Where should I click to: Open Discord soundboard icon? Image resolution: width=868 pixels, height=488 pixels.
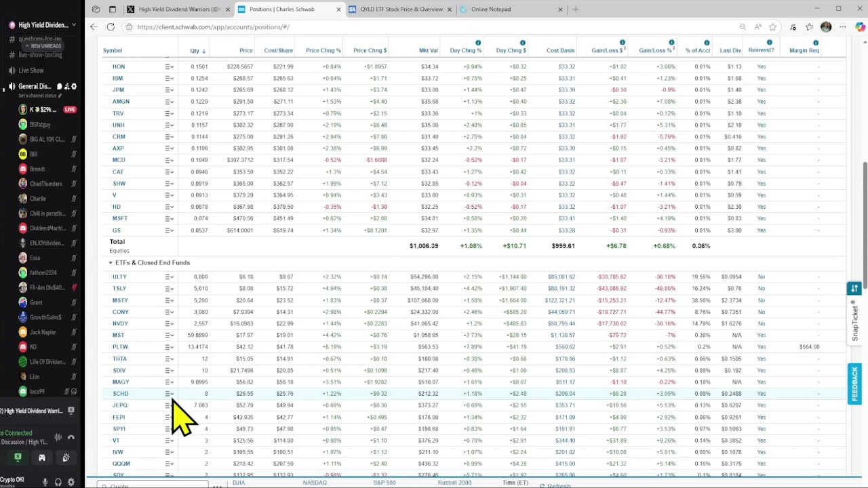pos(66,457)
